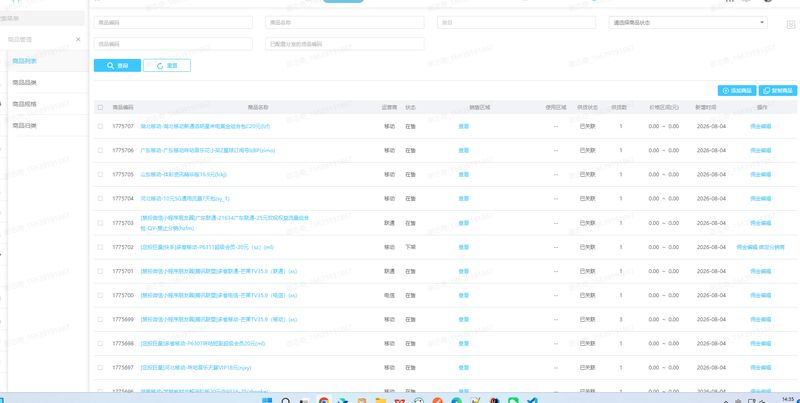Screen dimensions: 800x403
Task: Click the 复制商品 button
Action: click(x=778, y=90)
